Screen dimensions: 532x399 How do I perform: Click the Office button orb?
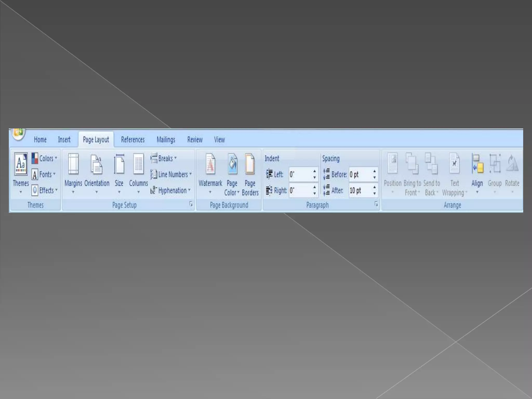pos(18,134)
